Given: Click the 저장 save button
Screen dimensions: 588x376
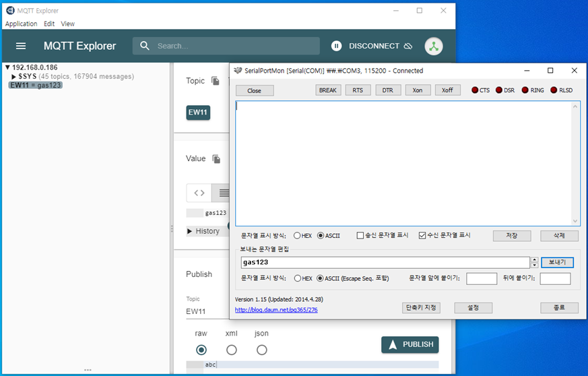Looking at the screenshot, I should (512, 236).
